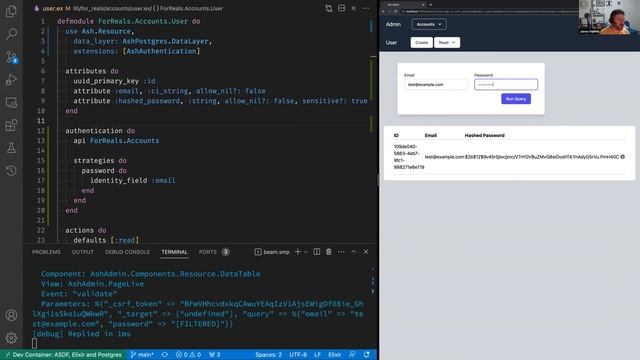640x360 pixels.
Task: Open editor more actions ellipsis
Action: [366, 8]
